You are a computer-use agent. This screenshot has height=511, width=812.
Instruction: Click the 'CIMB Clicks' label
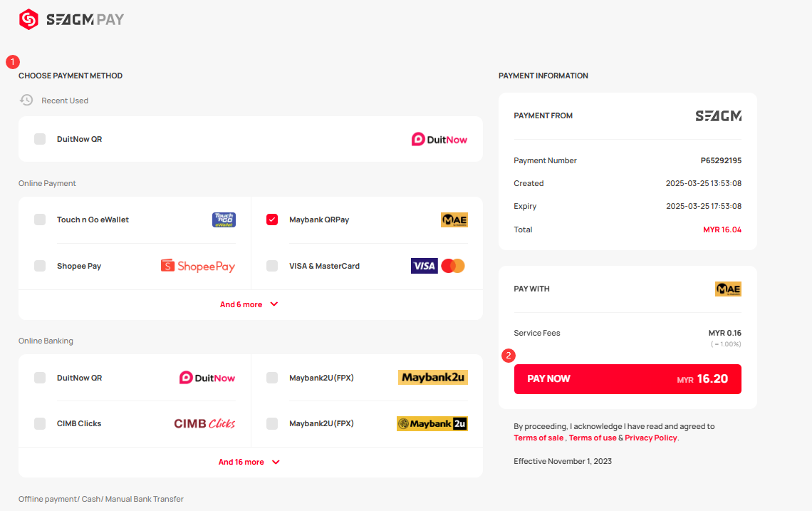point(79,423)
